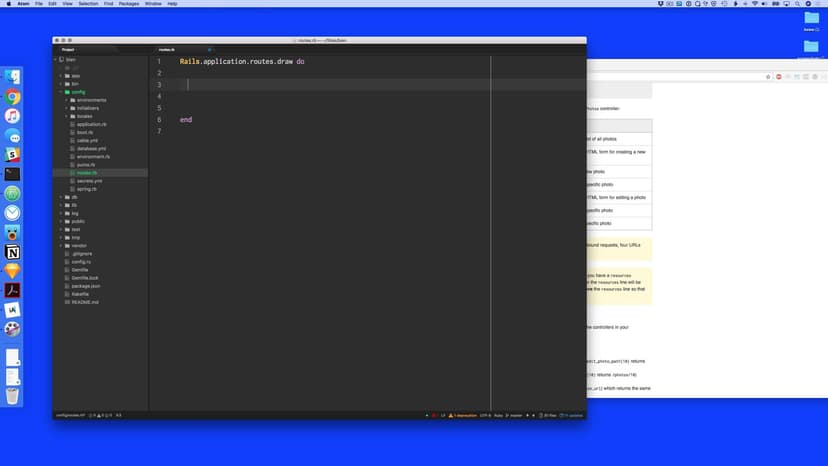The width and height of the screenshot is (828, 466).
Task: Select README.md in the file tree
Action: pyautogui.click(x=86, y=302)
